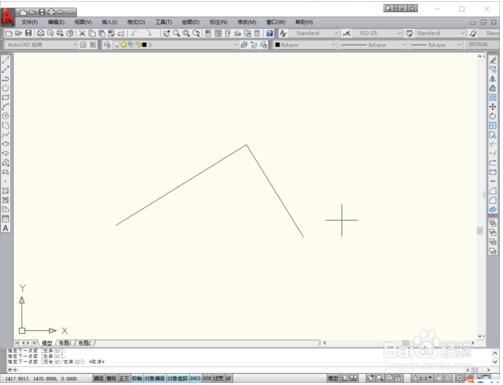Click the black layer color swatch
Image resolution: width=503 pixels, height=385 pixels.
click(x=144, y=45)
